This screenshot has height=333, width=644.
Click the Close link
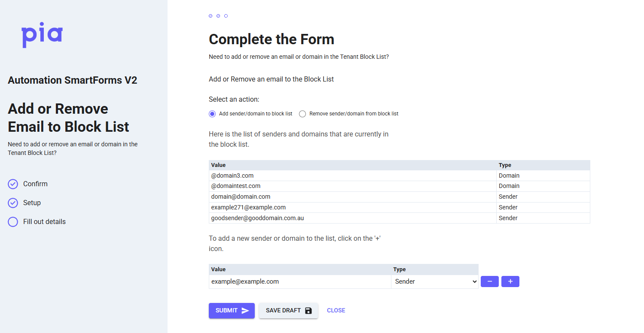coord(336,311)
